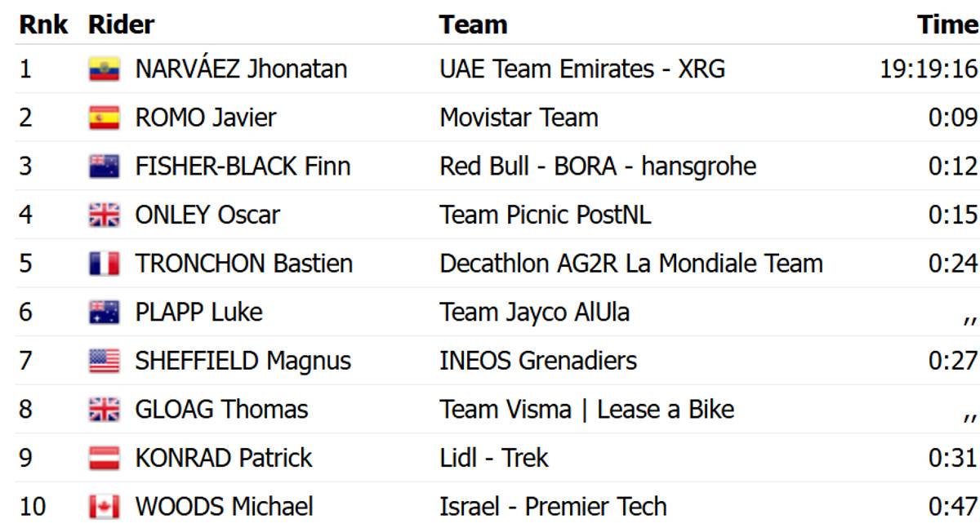Go to the INEOS Grenadiers team page
Image resolution: width=980 pixels, height=528 pixels.
point(537,361)
